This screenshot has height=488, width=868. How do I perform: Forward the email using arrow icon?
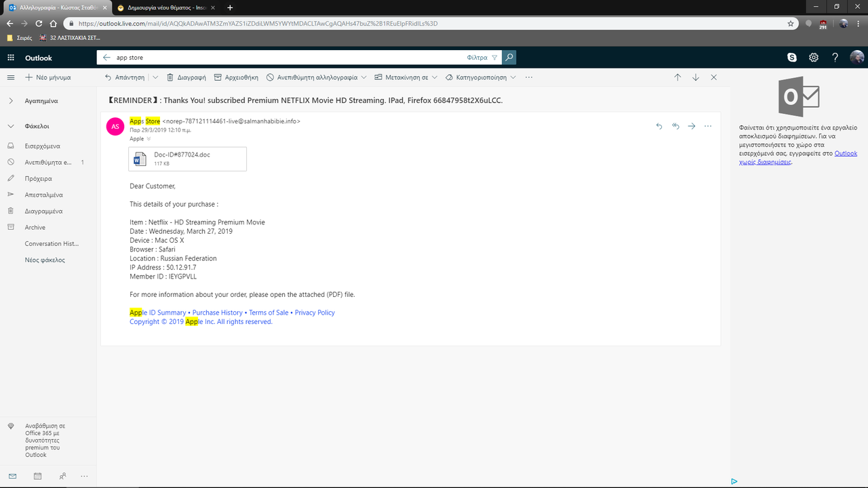pos(692,126)
